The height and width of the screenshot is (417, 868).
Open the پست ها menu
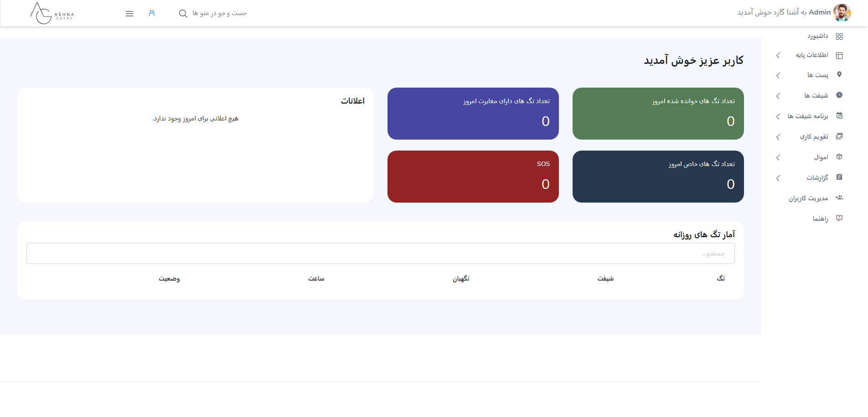pyautogui.click(x=818, y=75)
